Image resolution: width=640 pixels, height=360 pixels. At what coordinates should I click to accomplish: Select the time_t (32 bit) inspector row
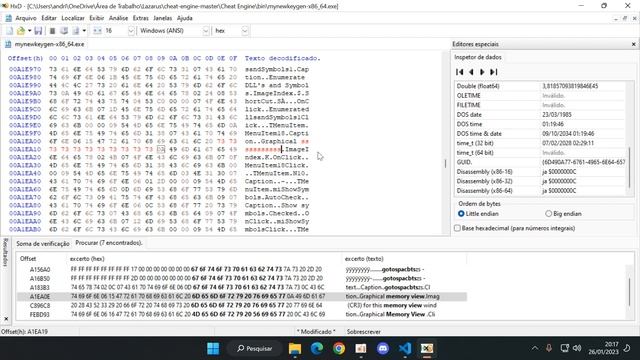click(x=540, y=143)
